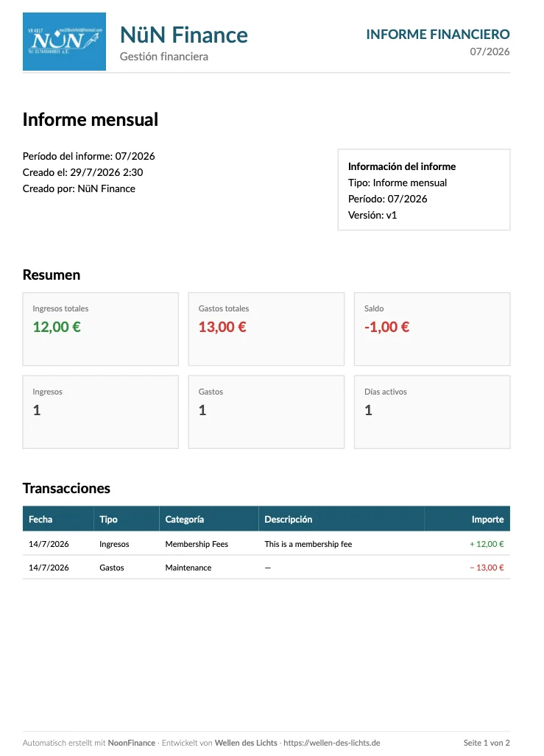Click the Saldo card label
This screenshot has width=544, height=756.
374,308
